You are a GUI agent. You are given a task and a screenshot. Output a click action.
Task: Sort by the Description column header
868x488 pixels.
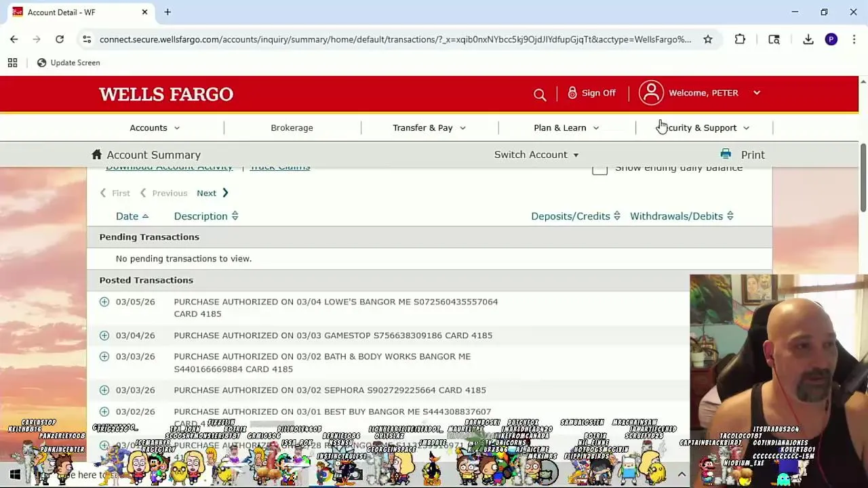(206, 216)
